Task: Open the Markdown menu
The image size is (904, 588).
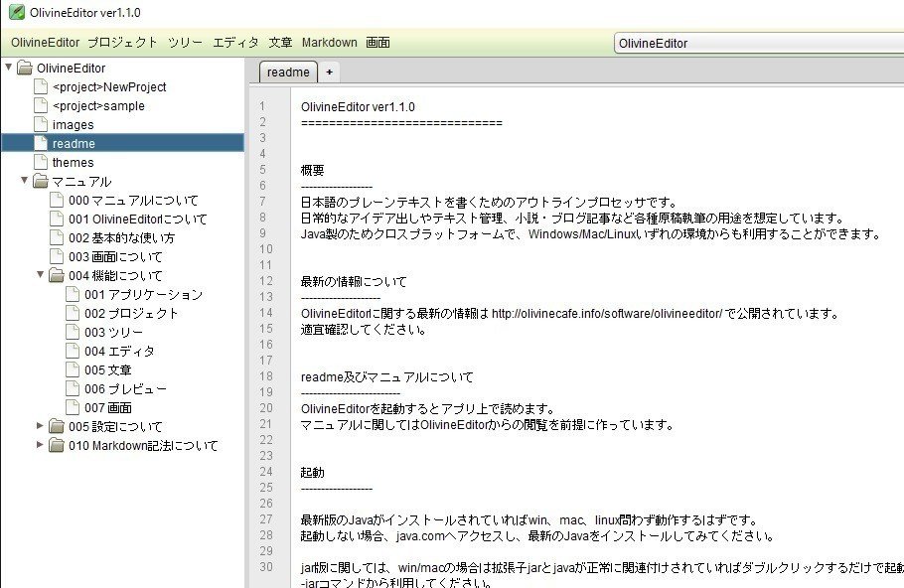Action: pos(329,43)
